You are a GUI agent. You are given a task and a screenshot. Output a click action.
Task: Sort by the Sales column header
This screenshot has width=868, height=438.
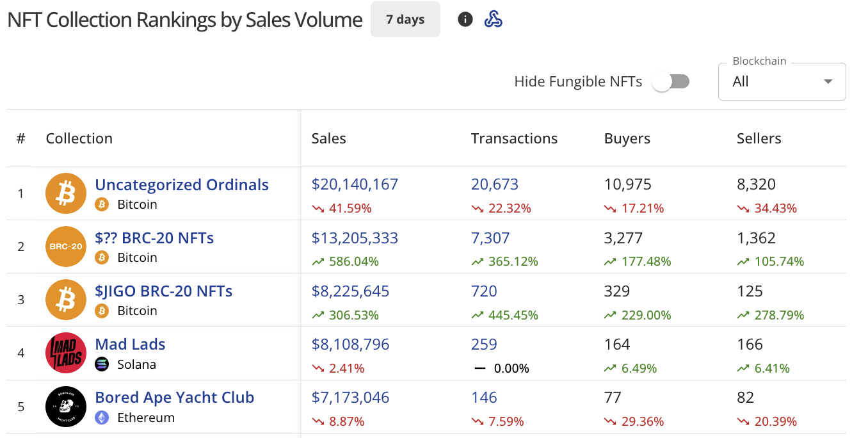tap(329, 138)
